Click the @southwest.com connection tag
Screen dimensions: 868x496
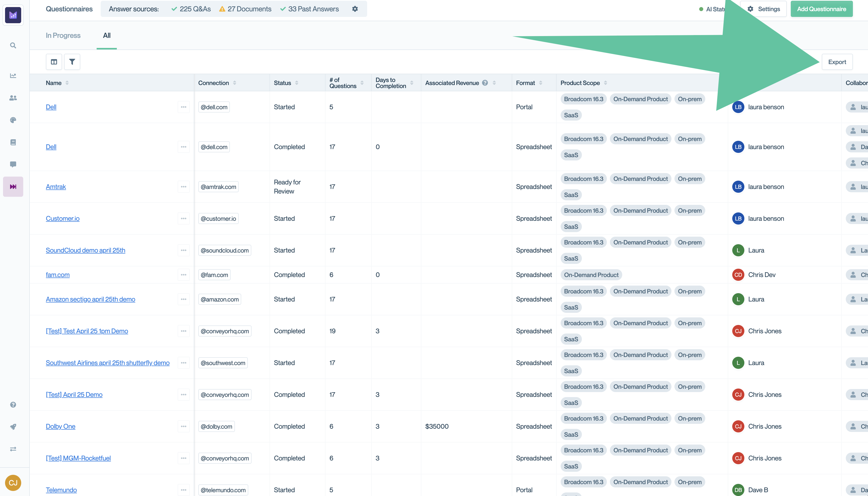223,363
